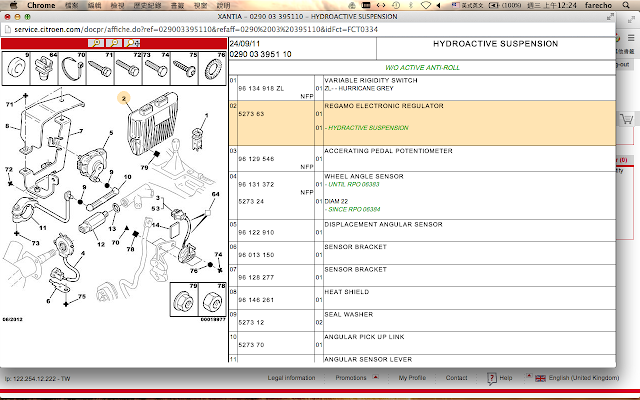Click the W/O ACTIVE ANTI-ROLL heading
Screen dimensions: 640x400
(x=422, y=67)
